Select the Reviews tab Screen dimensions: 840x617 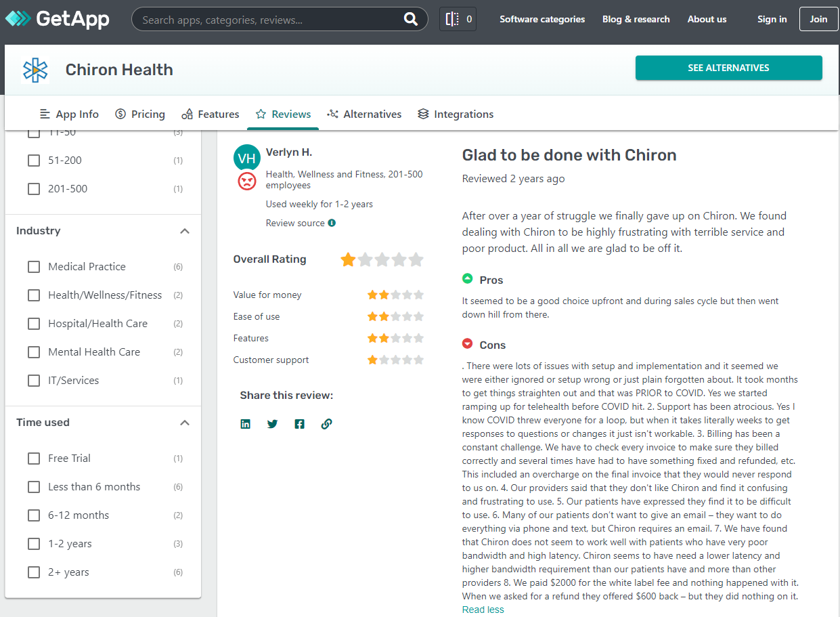click(283, 114)
